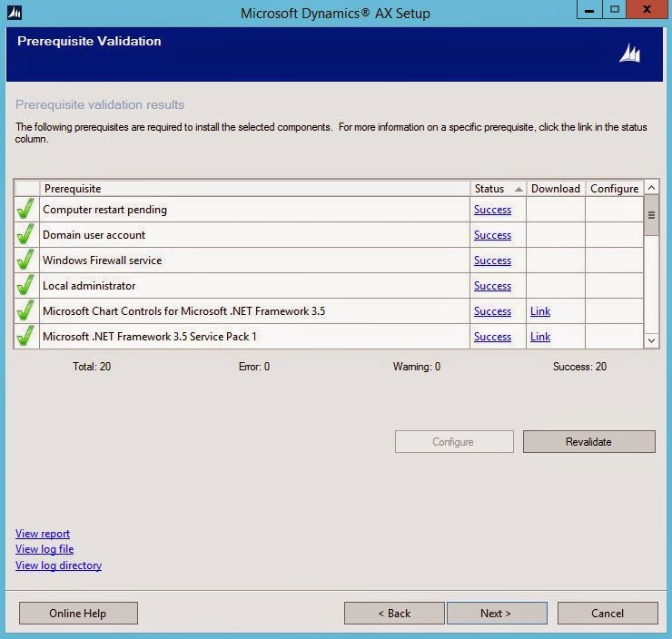Select 'Microsoft Chart Controls for Microsoft .NET Framework 3.5' text
Screen dimensions: 672x639
click(183, 311)
